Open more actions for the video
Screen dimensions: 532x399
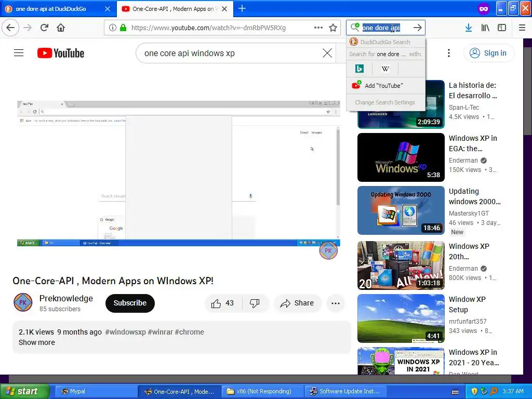pos(336,303)
